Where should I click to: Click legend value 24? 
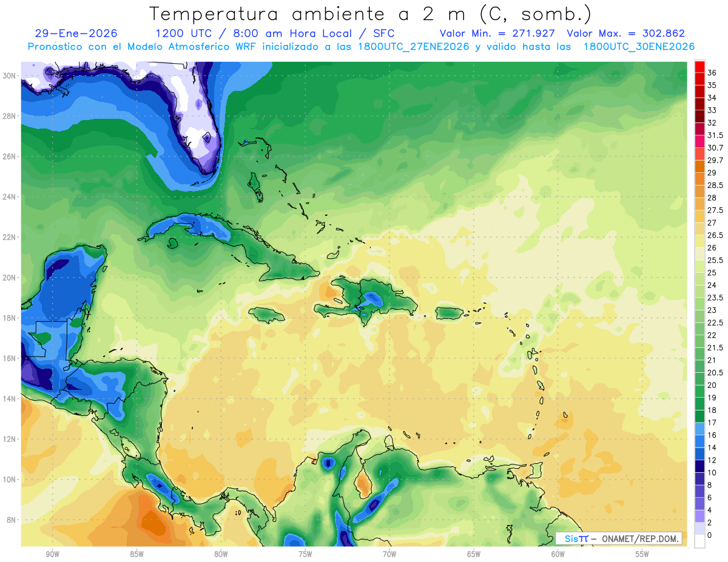click(x=712, y=285)
